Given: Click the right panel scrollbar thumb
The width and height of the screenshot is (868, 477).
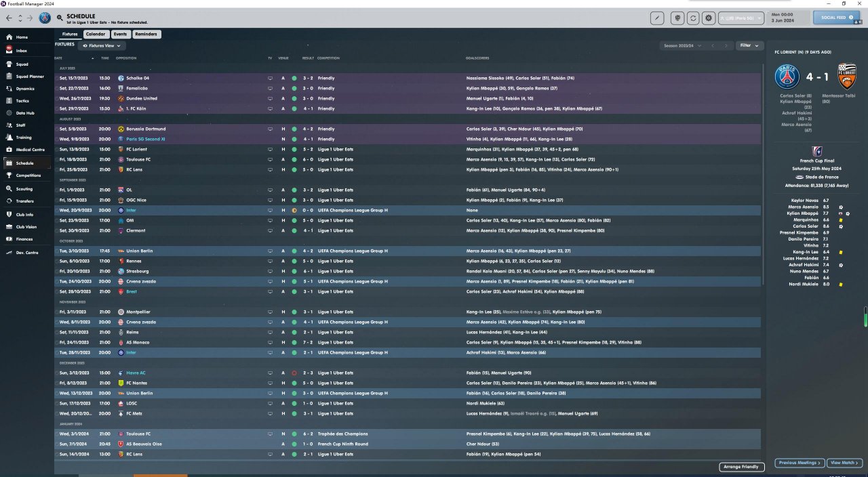Looking at the screenshot, I should (x=865, y=316).
